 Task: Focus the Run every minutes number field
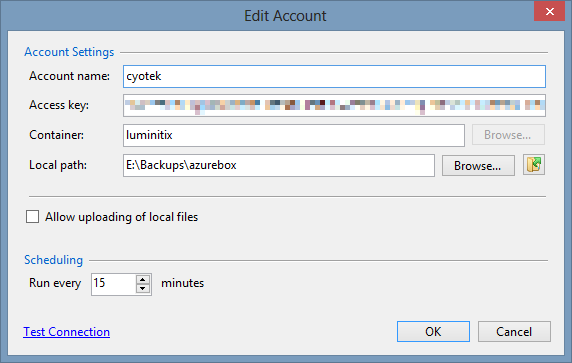113,284
